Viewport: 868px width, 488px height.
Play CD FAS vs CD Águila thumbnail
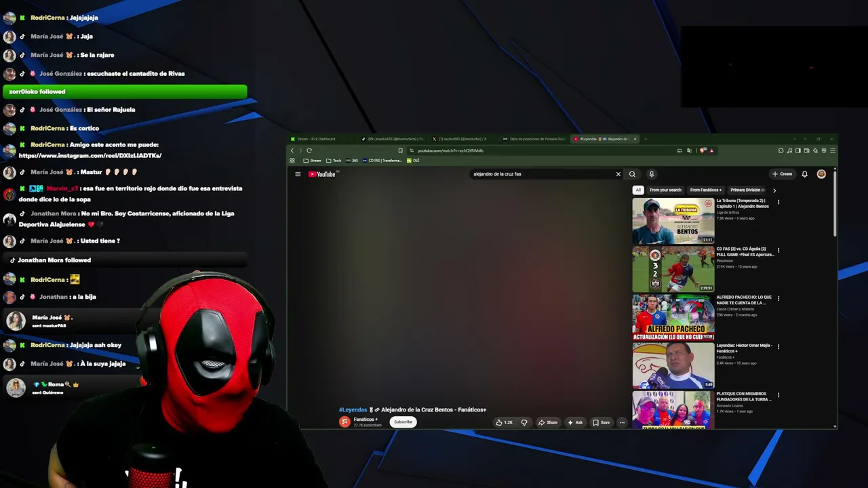click(x=673, y=268)
